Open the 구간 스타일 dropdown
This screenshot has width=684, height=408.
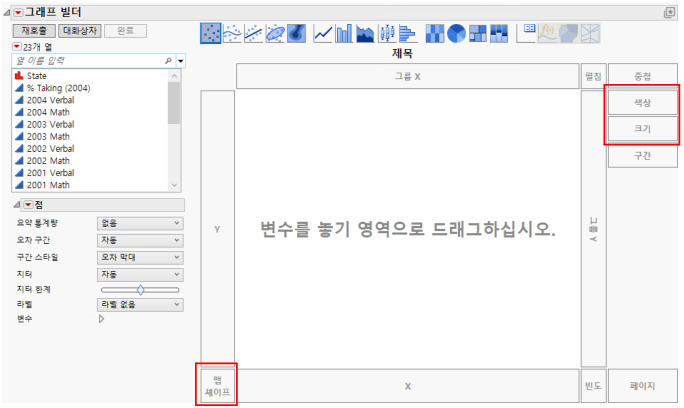coord(140,257)
